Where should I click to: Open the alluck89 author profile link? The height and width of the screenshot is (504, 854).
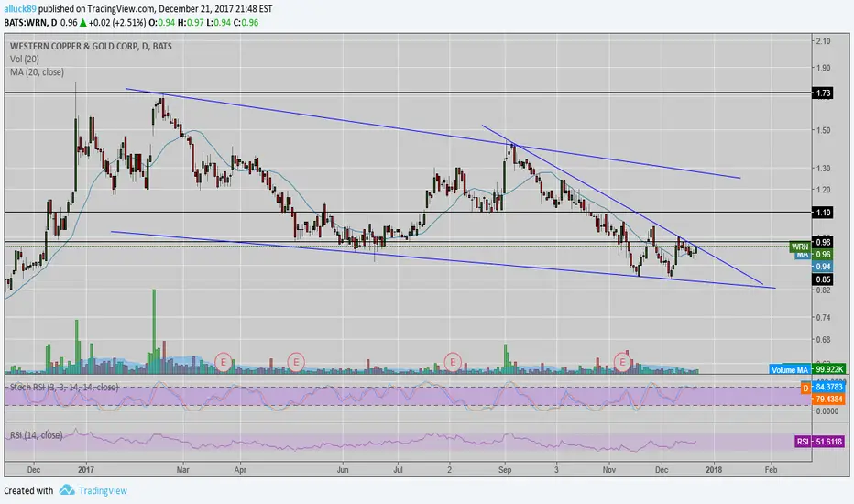point(20,9)
